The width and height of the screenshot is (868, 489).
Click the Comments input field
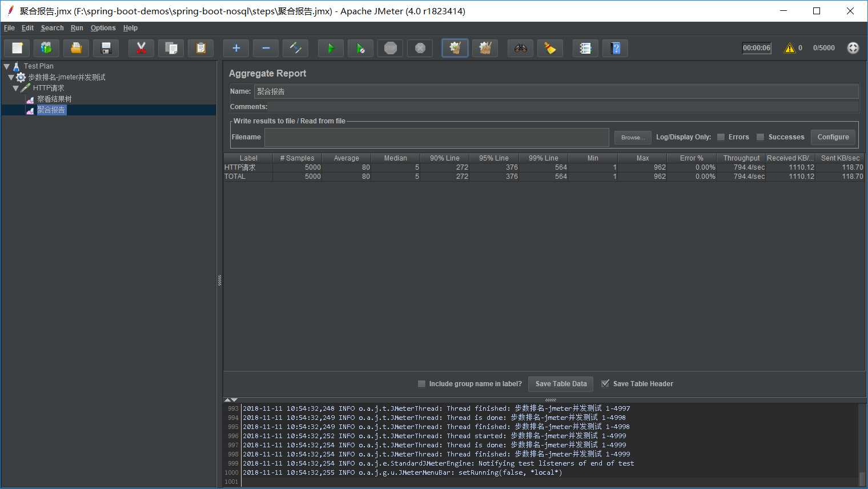[x=564, y=107]
